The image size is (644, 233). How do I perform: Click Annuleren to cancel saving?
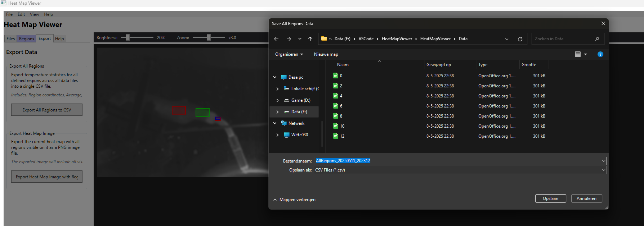[586, 198]
